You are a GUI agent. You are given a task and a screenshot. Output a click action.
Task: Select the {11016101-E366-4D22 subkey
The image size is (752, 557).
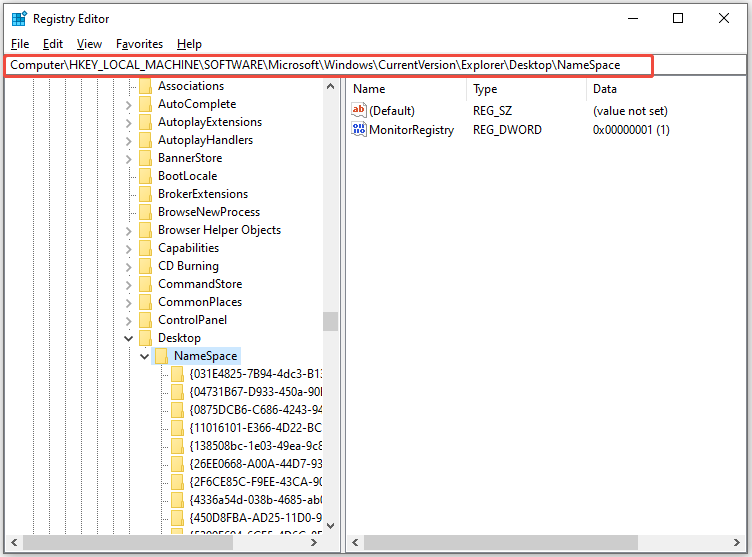(x=256, y=428)
